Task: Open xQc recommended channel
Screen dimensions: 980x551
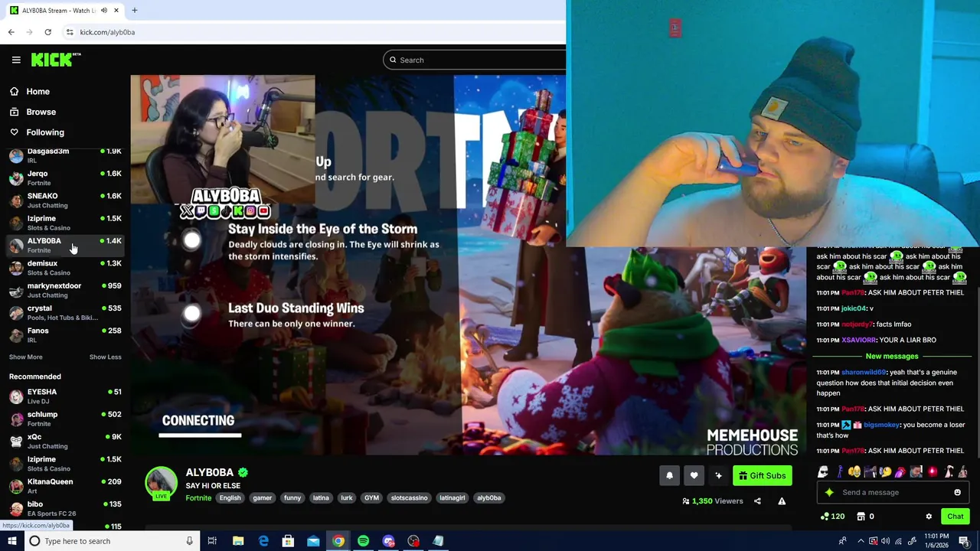Action: (x=65, y=441)
